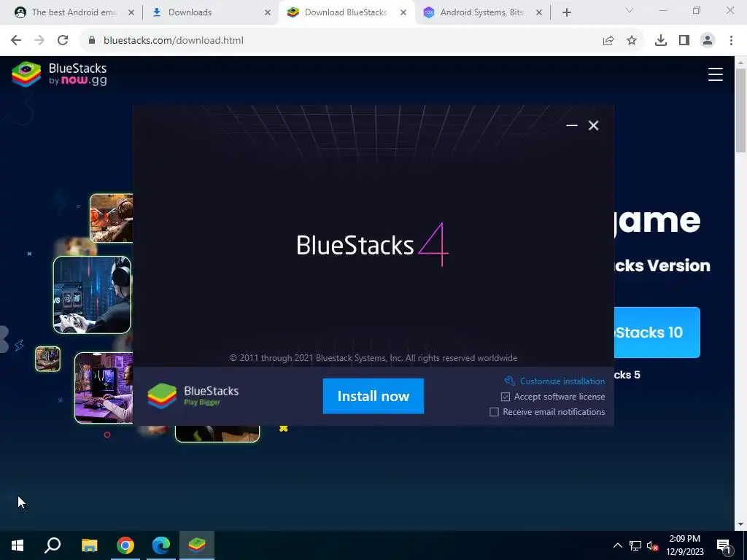Toggle Chrome side panel
The image size is (747, 560).
click(684, 41)
